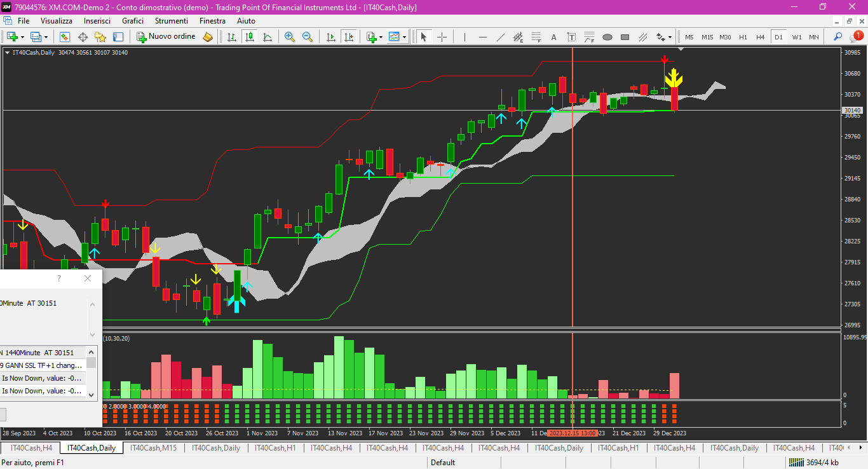
Task: Expand the indicators list dropdown arrow
Action: [381, 37]
